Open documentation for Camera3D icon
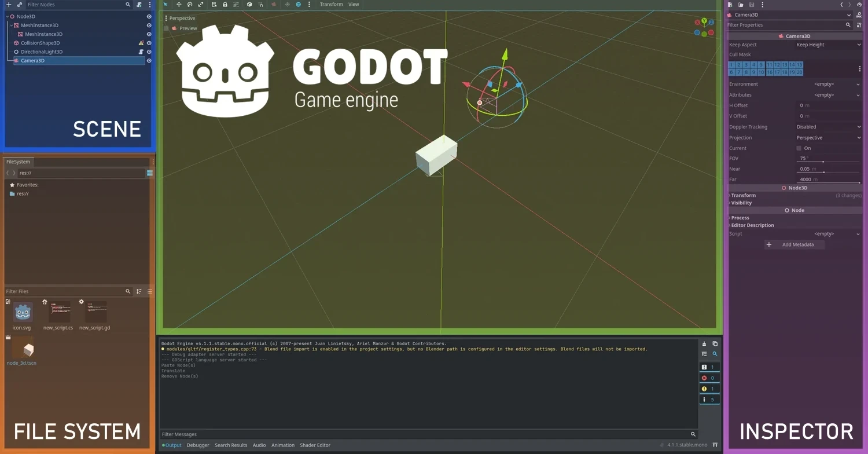 859,15
